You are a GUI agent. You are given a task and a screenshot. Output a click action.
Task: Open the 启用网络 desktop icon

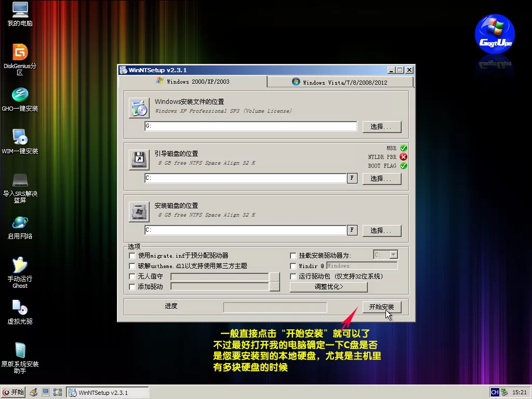click(x=20, y=222)
